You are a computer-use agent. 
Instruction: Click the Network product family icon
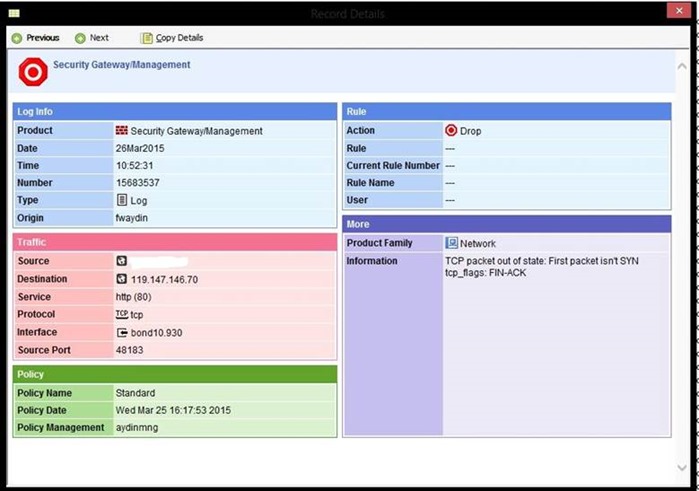(451, 243)
